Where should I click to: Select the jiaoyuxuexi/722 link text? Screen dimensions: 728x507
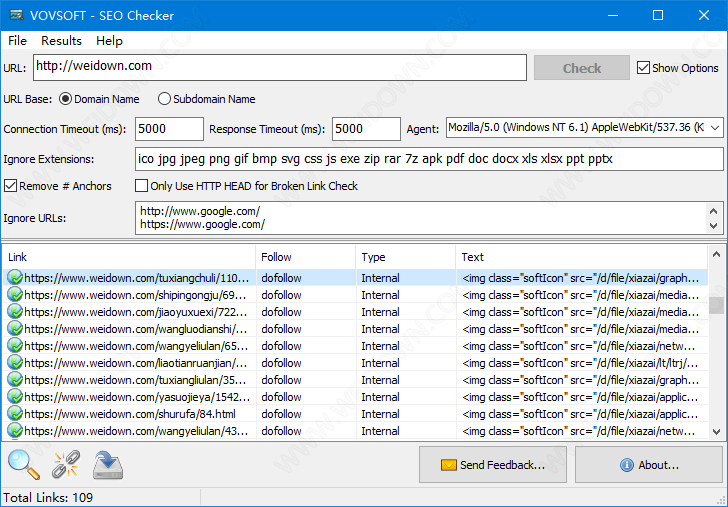click(135, 312)
